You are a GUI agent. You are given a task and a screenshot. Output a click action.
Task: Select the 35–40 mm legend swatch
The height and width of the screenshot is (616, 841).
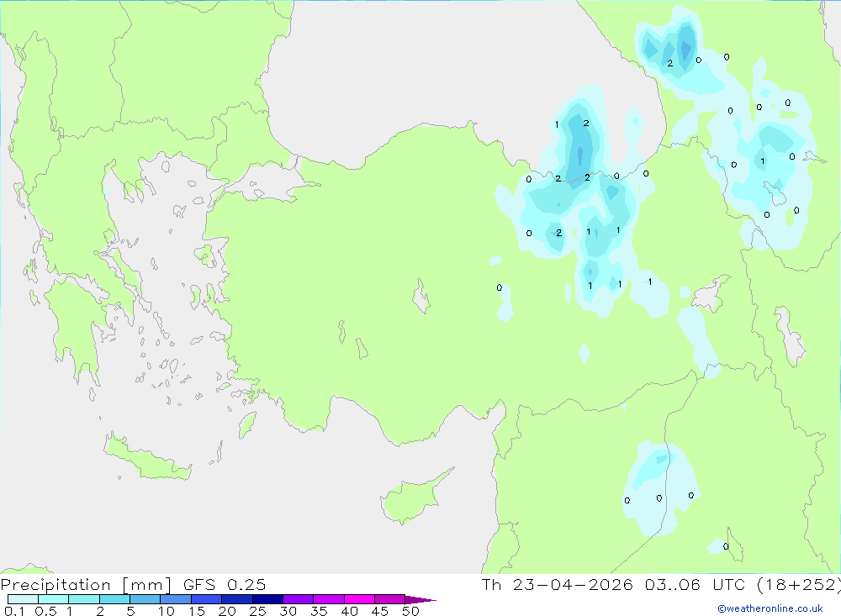click(x=329, y=599)
